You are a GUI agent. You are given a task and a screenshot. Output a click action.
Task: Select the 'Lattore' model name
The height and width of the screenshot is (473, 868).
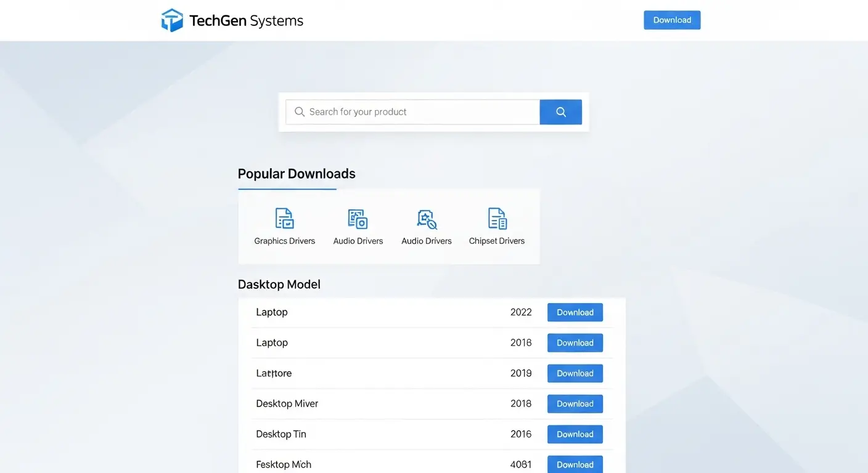click(x=274, y=373)
